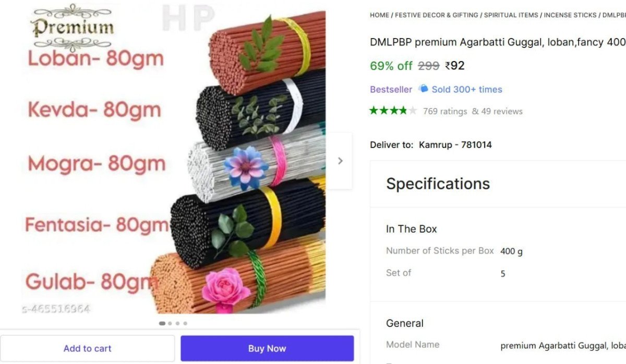This screenshot has width=626, height=364.
Task: Click the Buy Now button
Action: 267,348
